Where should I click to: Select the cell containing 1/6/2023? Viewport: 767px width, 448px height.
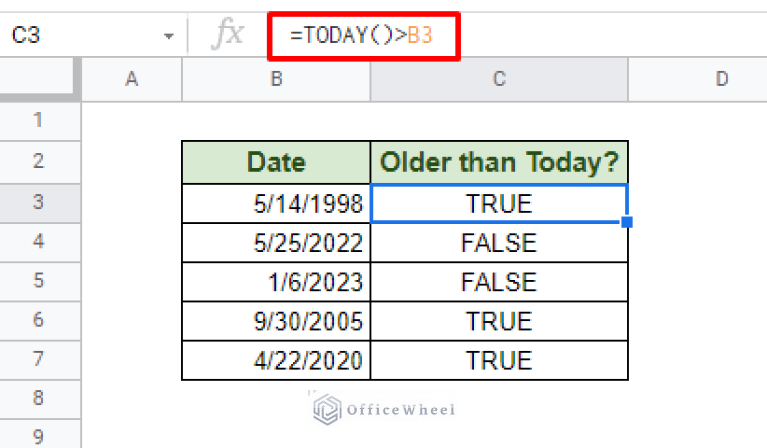tap(276, 282)
